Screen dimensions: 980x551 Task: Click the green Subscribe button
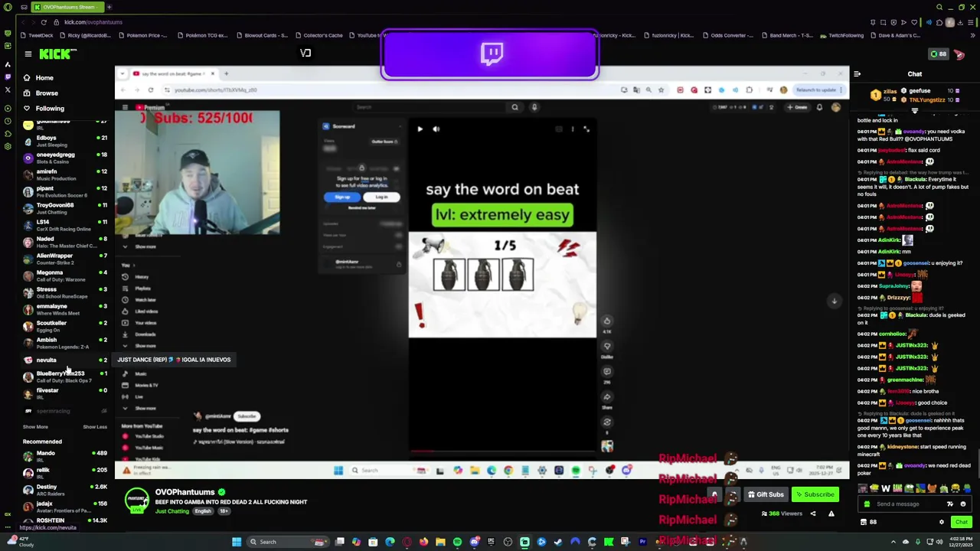click(x=815, y=494)
